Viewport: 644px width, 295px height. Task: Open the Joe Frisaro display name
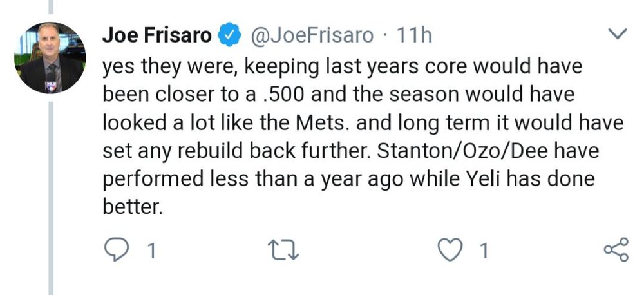[156, 35]
